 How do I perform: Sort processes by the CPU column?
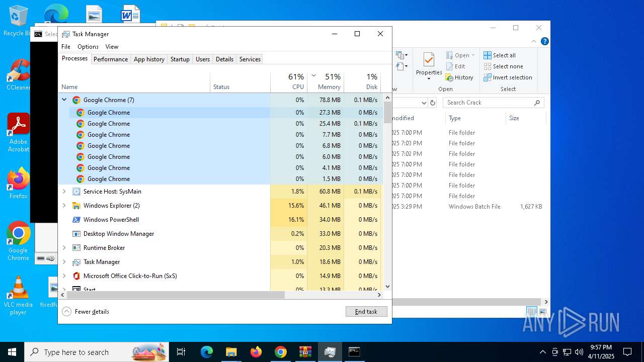[289, 82]
